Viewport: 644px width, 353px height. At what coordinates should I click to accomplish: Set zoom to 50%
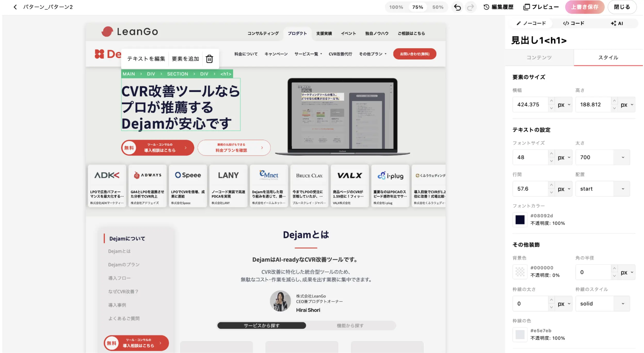click(x=438, y=7)
